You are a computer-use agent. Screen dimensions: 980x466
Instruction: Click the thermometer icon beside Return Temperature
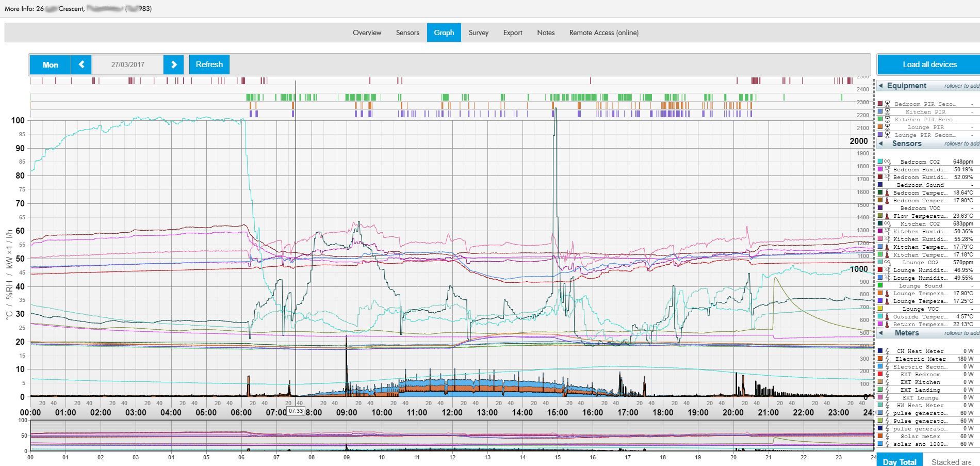pos(888,324)
